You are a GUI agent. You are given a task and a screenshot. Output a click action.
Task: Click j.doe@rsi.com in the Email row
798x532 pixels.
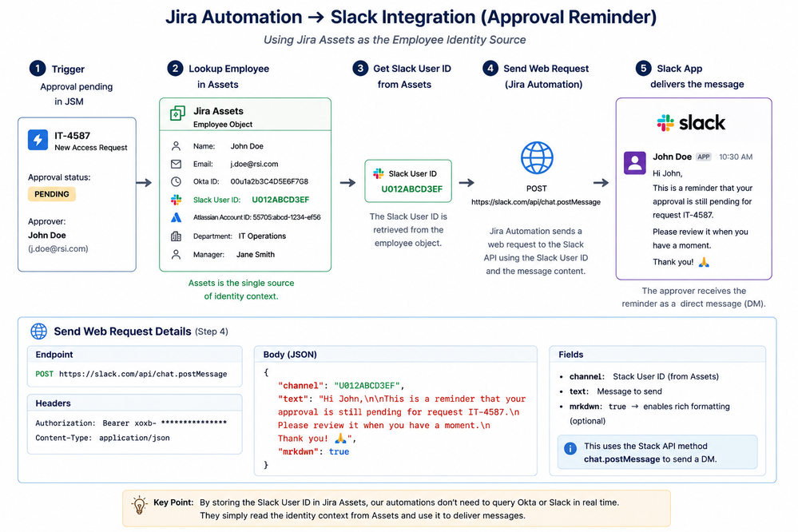pyautogui.click(x=254, y=164)
